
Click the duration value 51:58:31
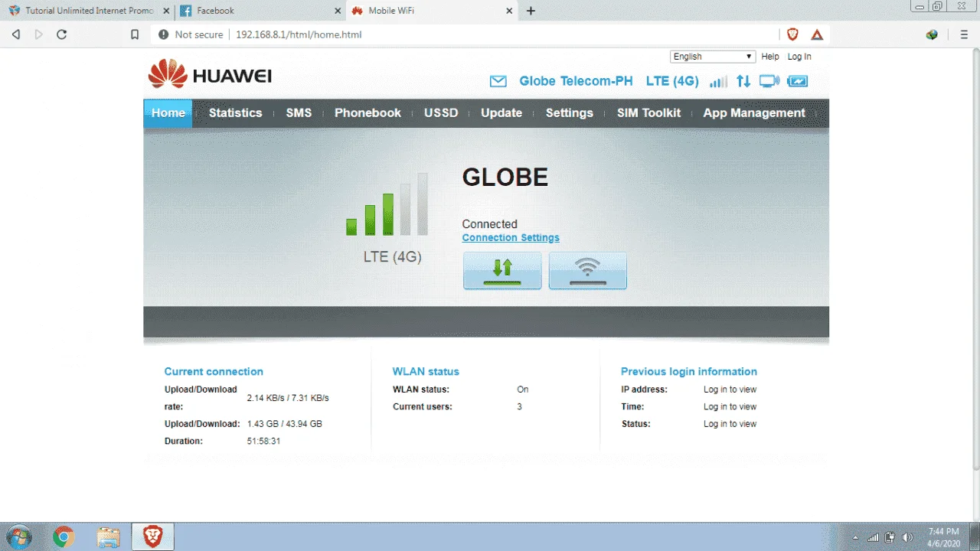263,442
